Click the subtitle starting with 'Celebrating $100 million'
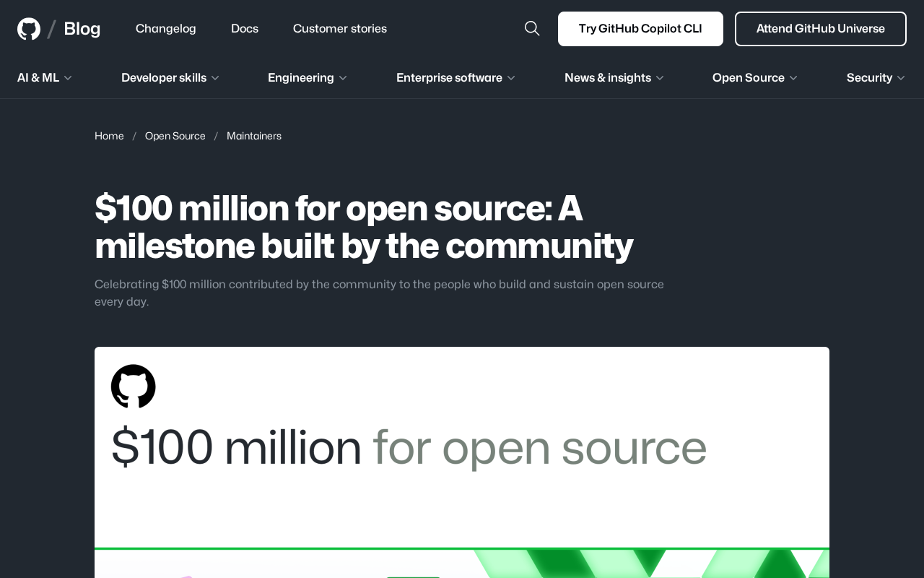This screenshot has width=924, height=578. click(x=379, y=293)
